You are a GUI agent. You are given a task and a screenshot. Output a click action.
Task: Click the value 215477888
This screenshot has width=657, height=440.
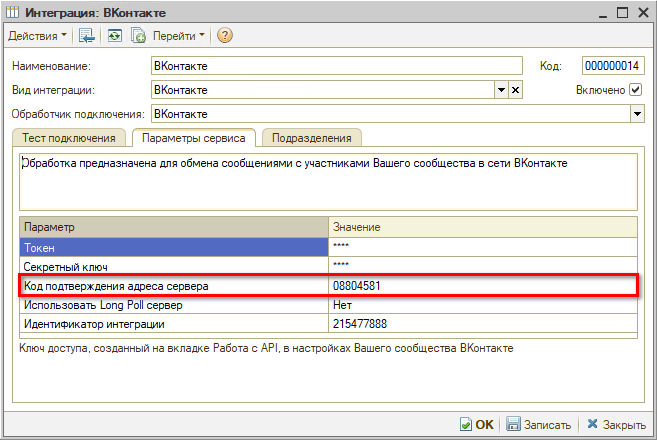point(360,324)
